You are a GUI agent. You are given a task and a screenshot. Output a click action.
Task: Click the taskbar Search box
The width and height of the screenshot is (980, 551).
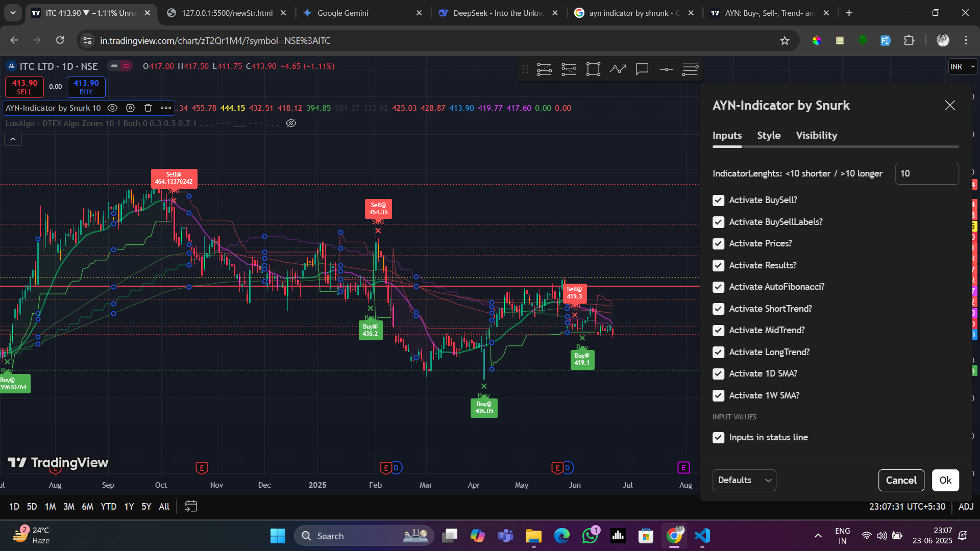(x=364, y=536)
